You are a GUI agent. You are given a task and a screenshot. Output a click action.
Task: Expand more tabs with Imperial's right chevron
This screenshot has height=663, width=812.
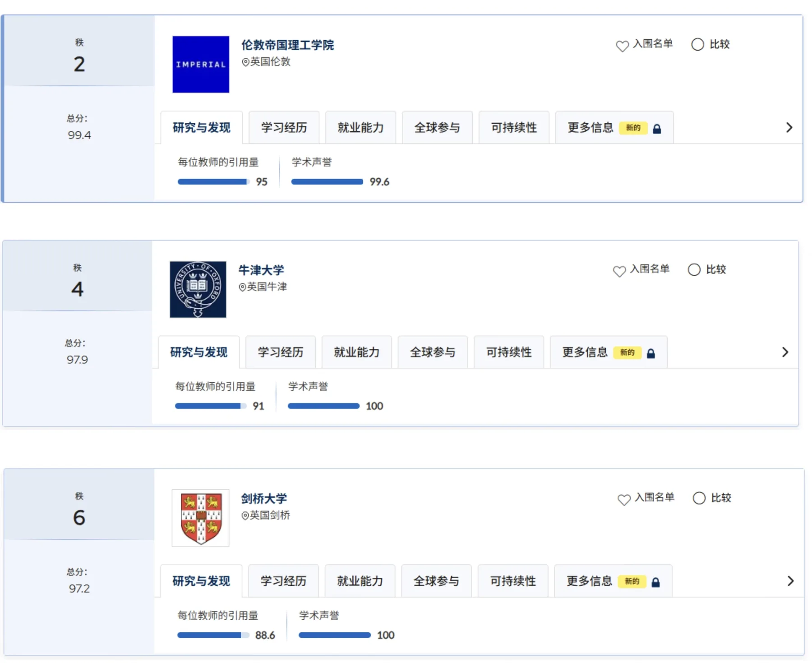tap(789, 128)
